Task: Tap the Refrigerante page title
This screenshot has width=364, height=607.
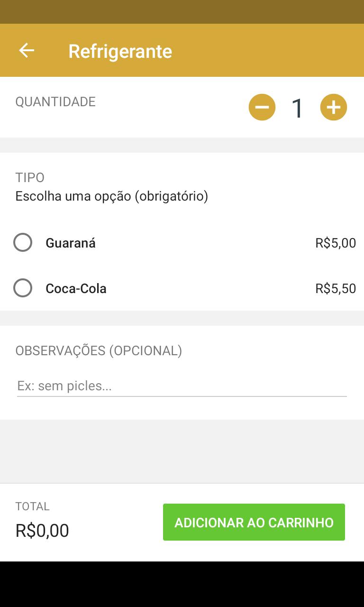Action: pos(120,51)
